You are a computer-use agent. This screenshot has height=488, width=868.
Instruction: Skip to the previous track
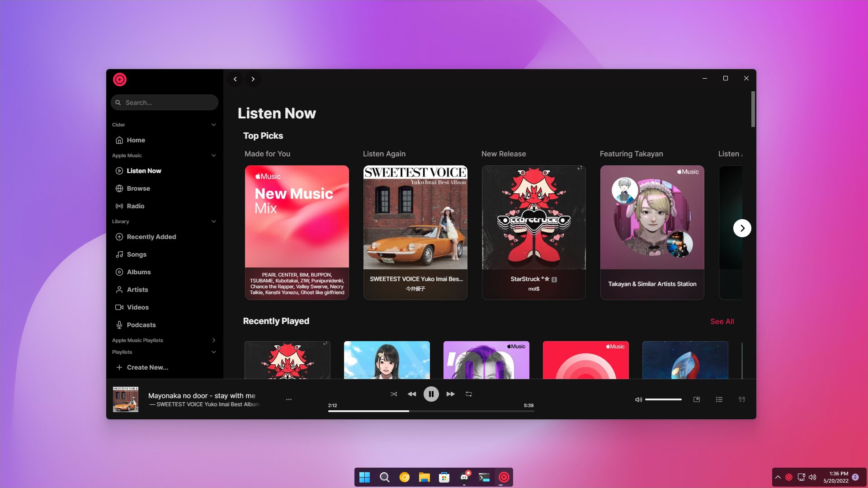click(412, 394)
